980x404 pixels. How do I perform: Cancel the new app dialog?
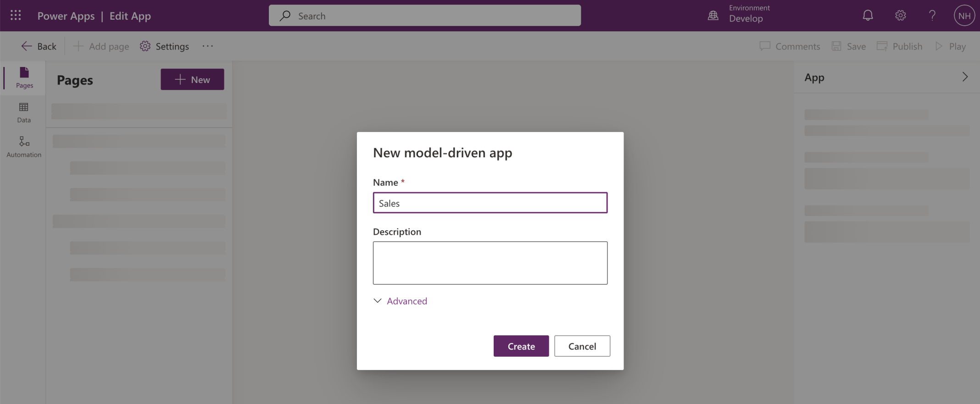(x=582, y=346)
